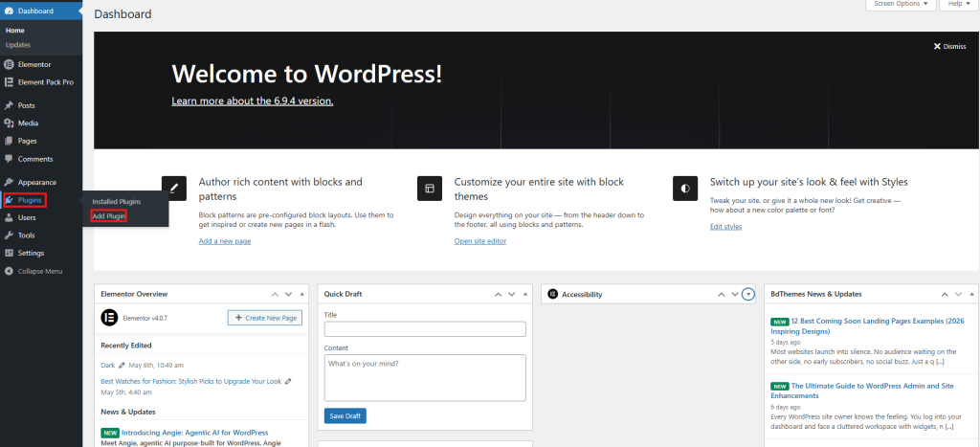The width and height of the screenshot is (980, 447).
Task: Click the Quick Draft Title field
Action: [425, 329]
